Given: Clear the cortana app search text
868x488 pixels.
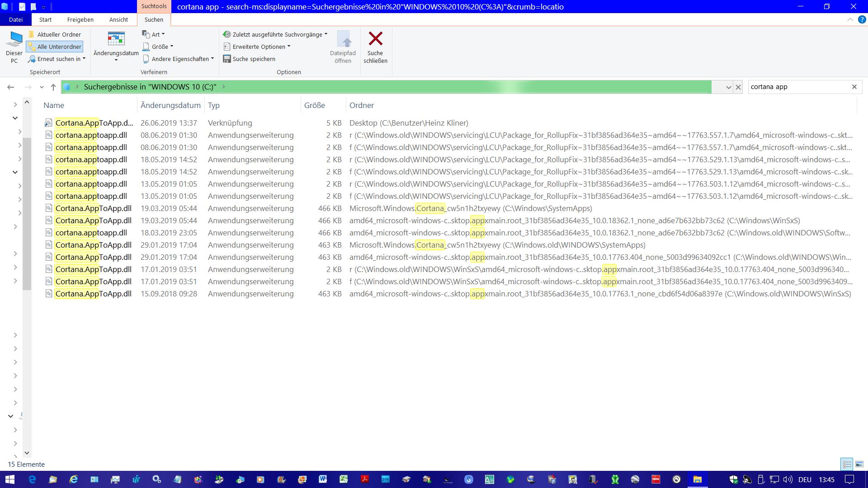Looking at the screenshot, I should 854,87.
